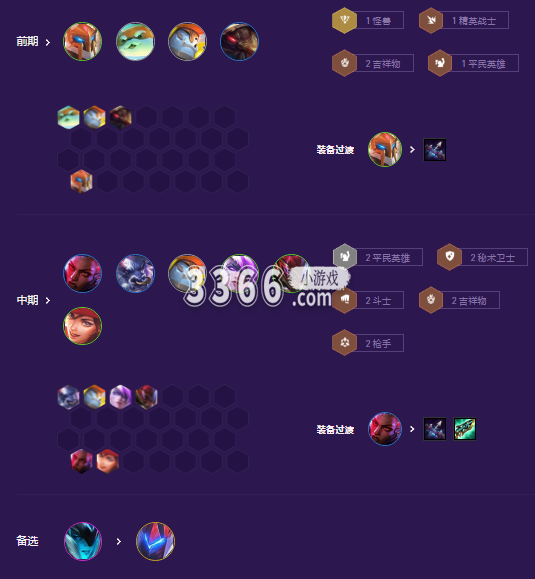Click the blue wolf champion in mid-game row
535x579 pixels.
(x=135, y=273)
